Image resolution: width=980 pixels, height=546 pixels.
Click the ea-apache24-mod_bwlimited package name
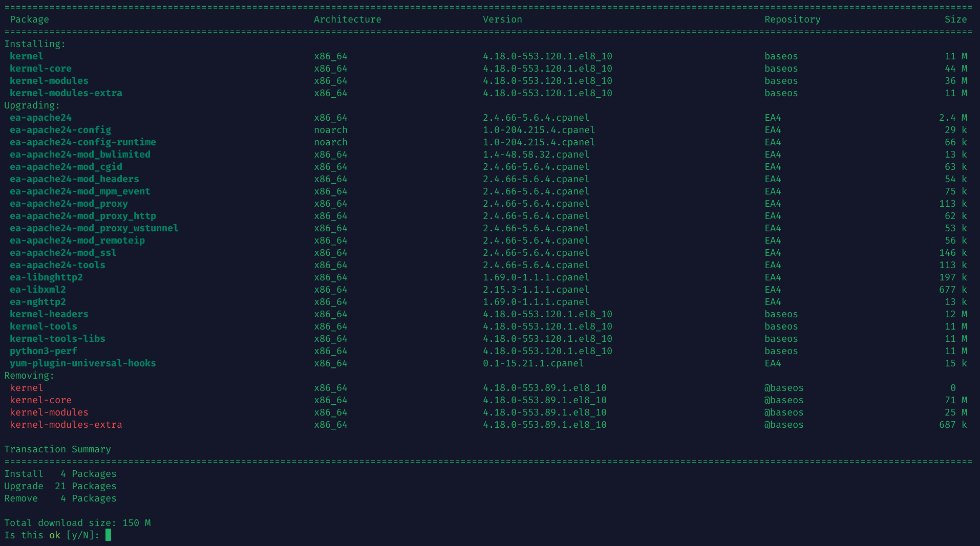click(x=80, y=155)
